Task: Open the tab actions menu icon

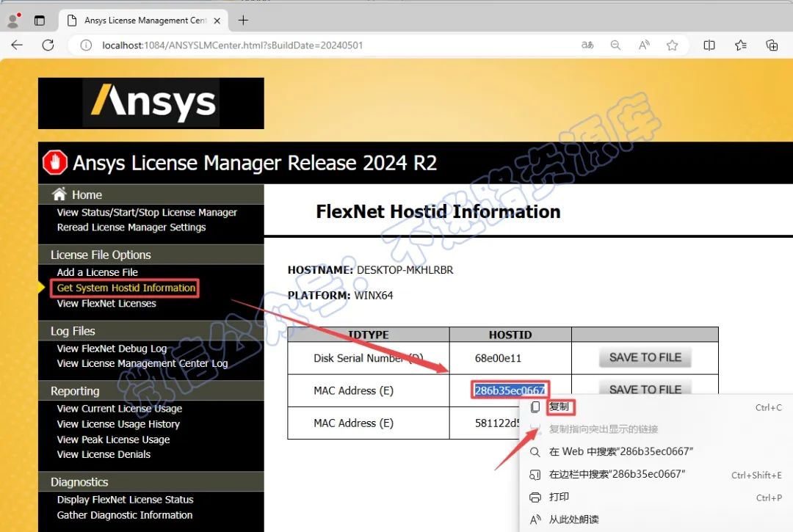Action: click(x=40, y=21)
